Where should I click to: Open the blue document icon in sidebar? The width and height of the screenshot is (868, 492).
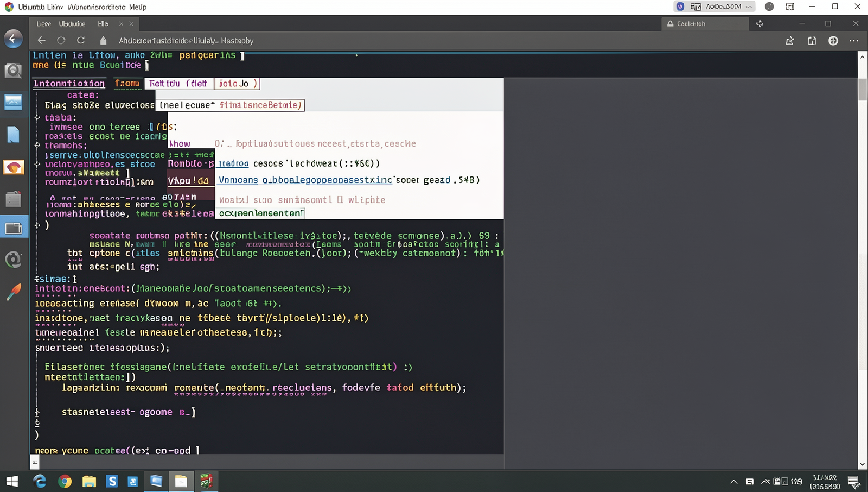pos(13,134)
